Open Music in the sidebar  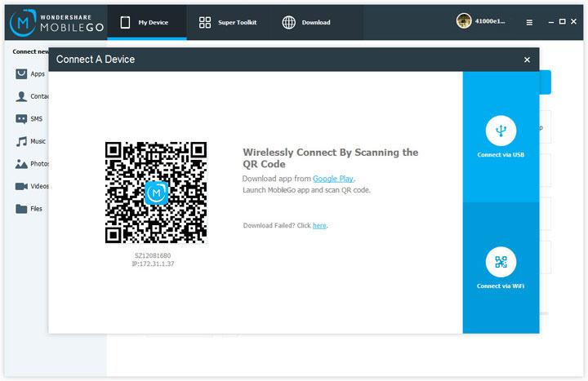(x=30, y=141)
